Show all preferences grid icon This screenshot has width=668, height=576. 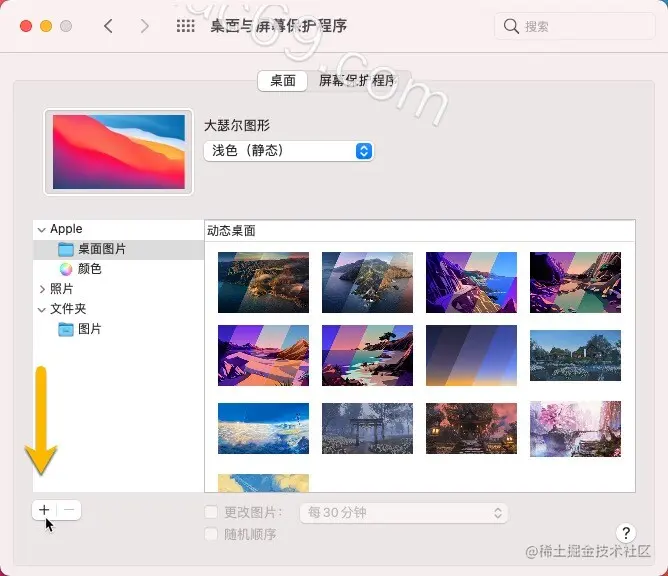click(x=185, y=26)
